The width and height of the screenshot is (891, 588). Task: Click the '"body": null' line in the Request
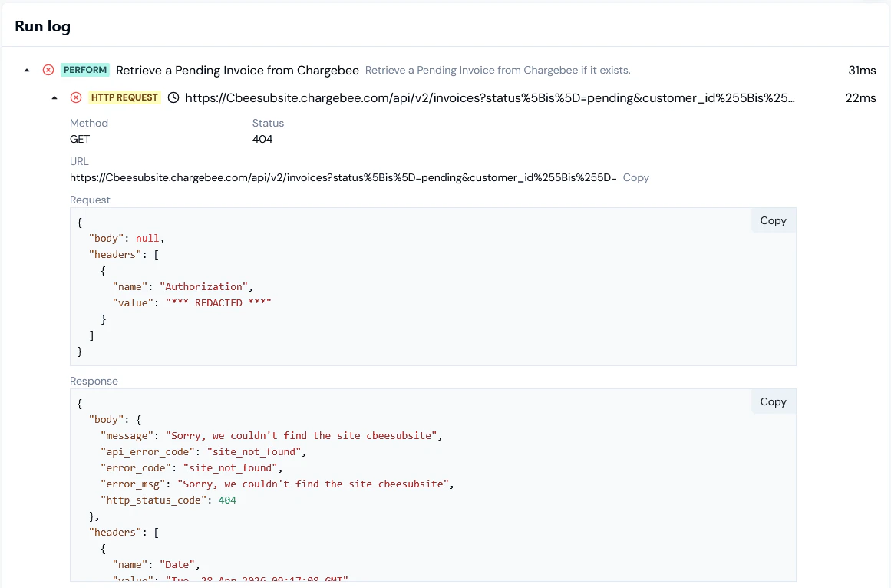(127, 239)
